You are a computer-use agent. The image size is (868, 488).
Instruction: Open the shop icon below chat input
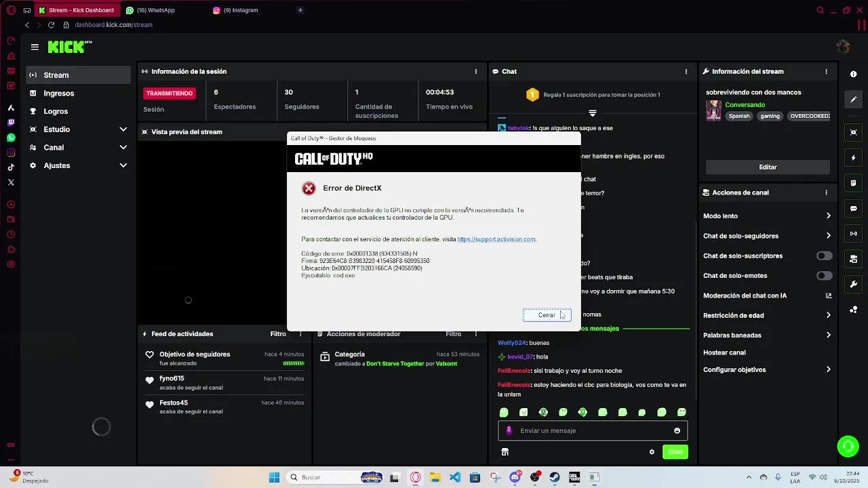tap(505, 452)
